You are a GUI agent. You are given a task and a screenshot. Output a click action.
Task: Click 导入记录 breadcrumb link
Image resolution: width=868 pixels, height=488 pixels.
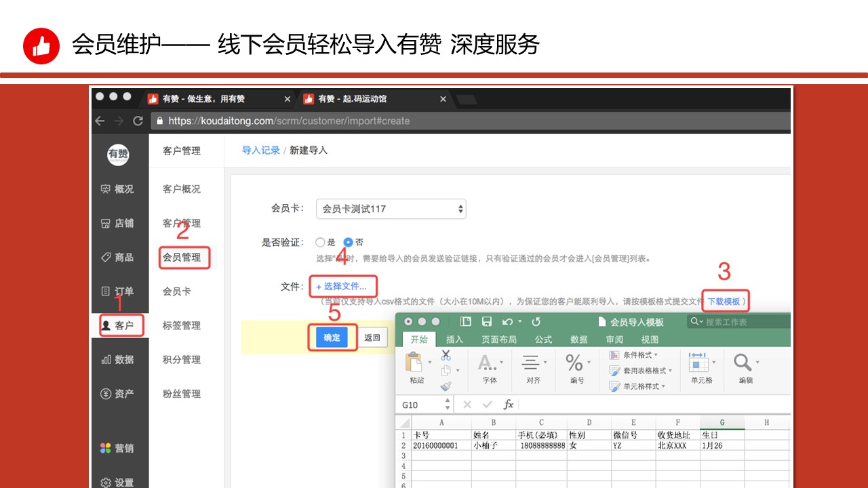point(261,150)
